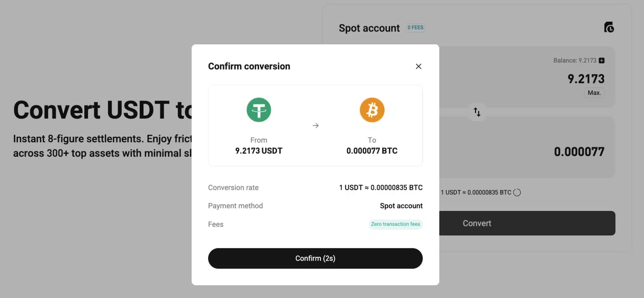644x298 pixels.
Task: Click the green Tether USDT coin icon
Action: pyautogui.click(x=259, y=110)
